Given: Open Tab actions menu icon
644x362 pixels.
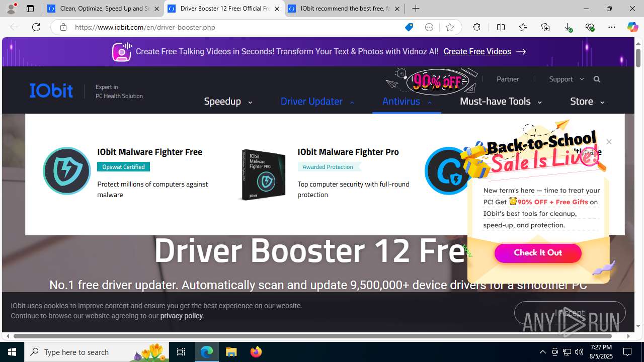Looking at the screenshot, I should tap(30, 9).
